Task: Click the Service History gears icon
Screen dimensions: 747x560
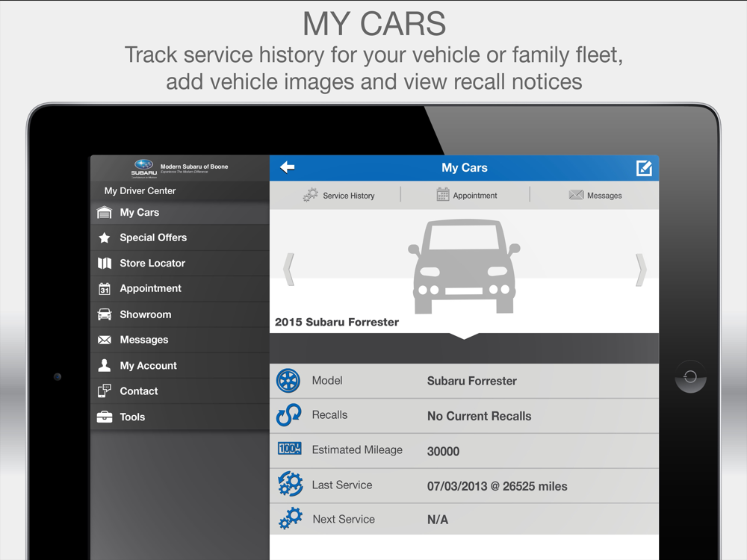Action: tap(310, 195)
